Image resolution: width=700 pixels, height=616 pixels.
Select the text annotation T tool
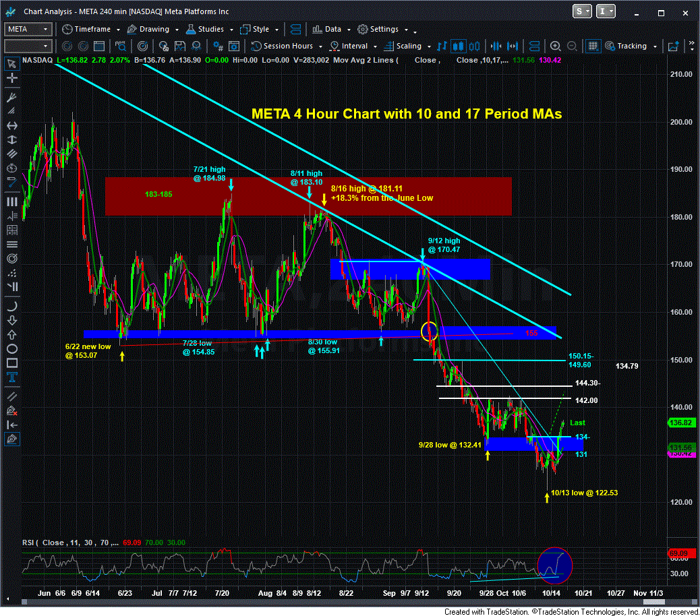11,378
